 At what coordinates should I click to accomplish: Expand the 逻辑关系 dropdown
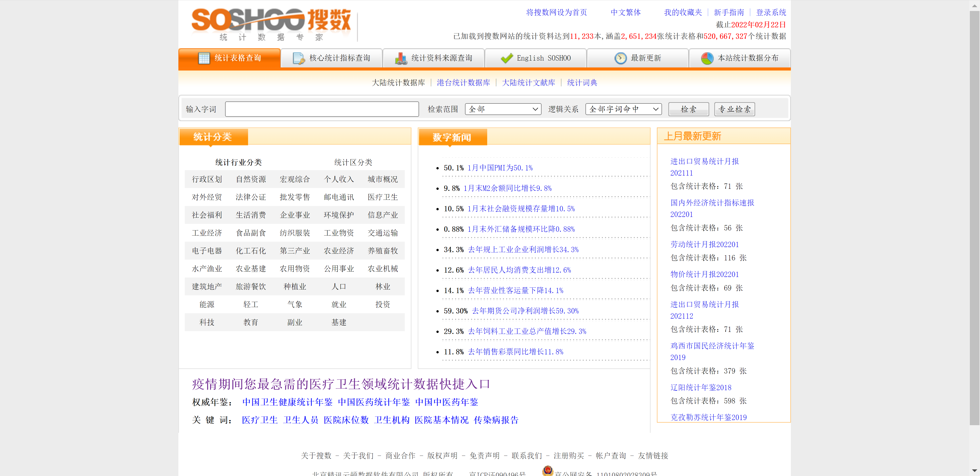623,109
